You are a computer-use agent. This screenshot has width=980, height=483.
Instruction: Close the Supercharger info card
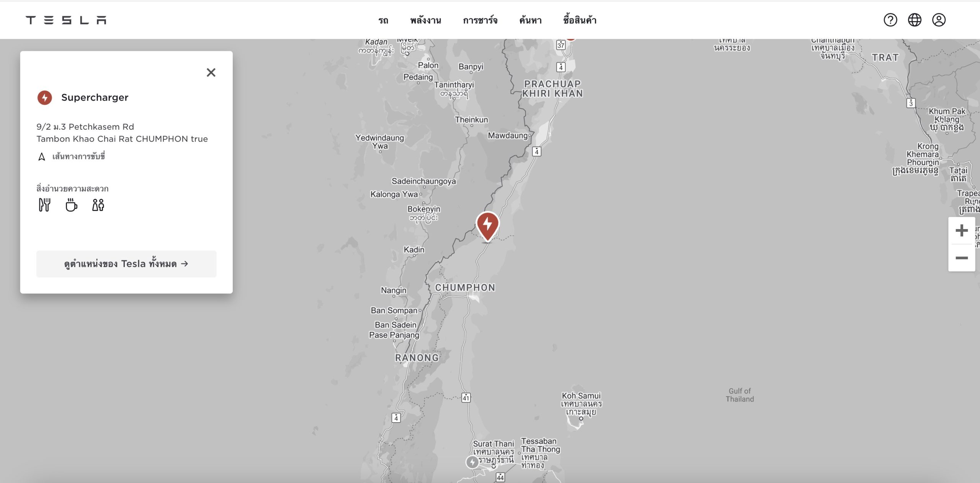(x=211, y=72)
